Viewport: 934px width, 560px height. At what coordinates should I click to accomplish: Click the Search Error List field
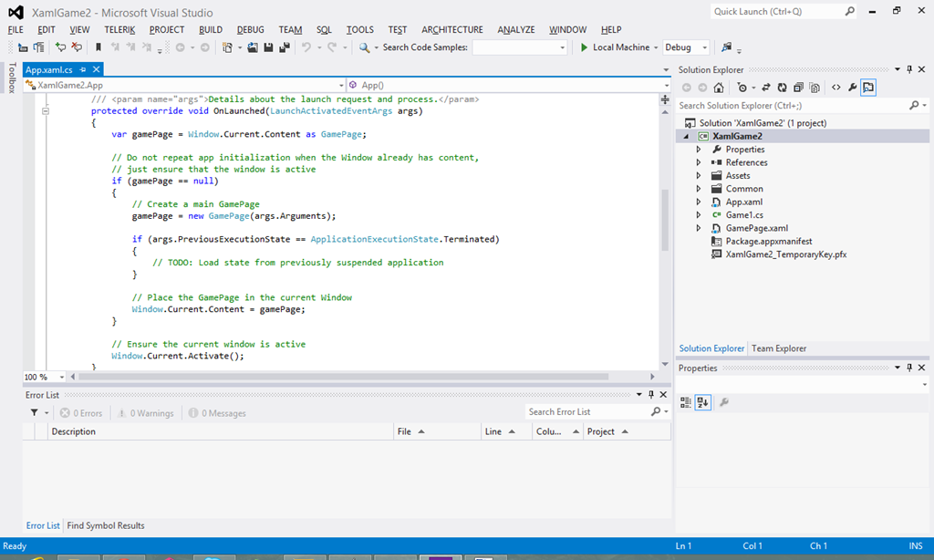[597, 411]
